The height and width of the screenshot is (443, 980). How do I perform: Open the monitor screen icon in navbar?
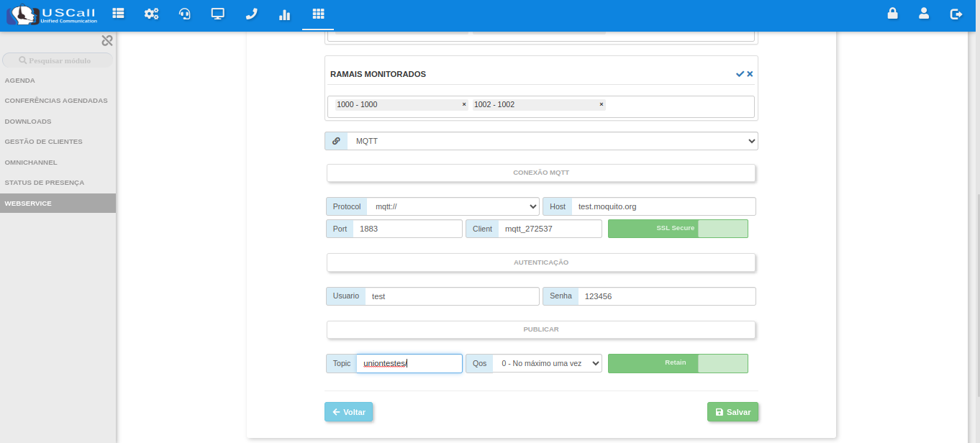(x=218, y=14)
